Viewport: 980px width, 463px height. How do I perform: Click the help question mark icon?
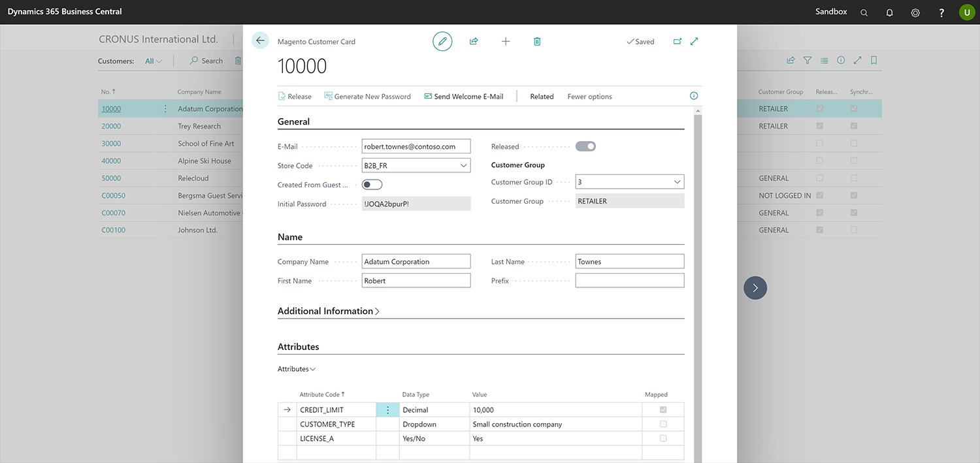coord(941,12)
